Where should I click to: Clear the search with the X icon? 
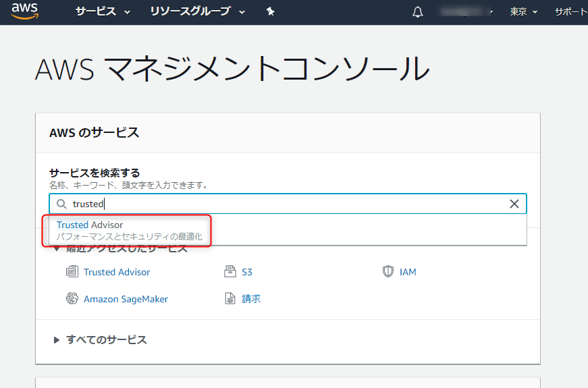coord(514,204)
